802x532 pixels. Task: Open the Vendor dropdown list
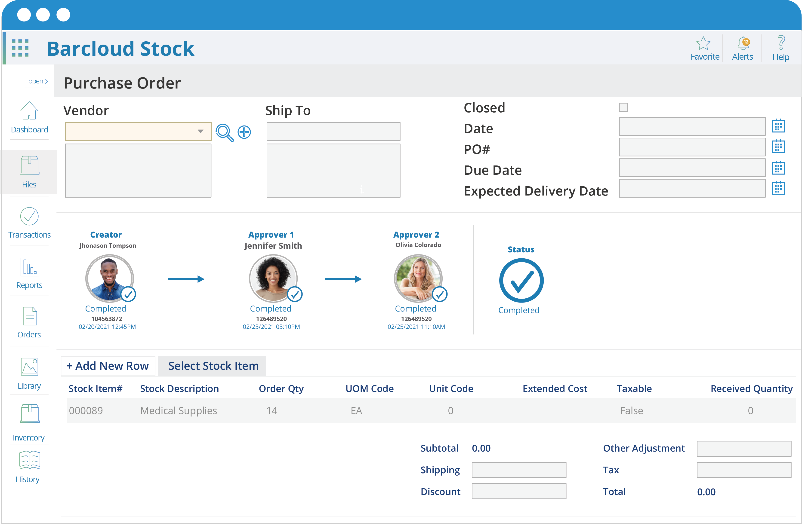coord(200,131)
